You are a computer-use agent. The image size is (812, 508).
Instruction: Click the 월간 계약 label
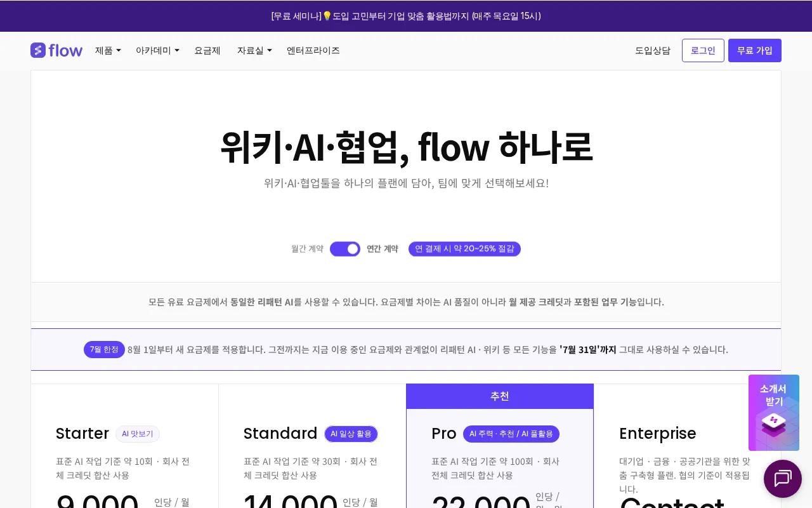[x=307, y=249]
